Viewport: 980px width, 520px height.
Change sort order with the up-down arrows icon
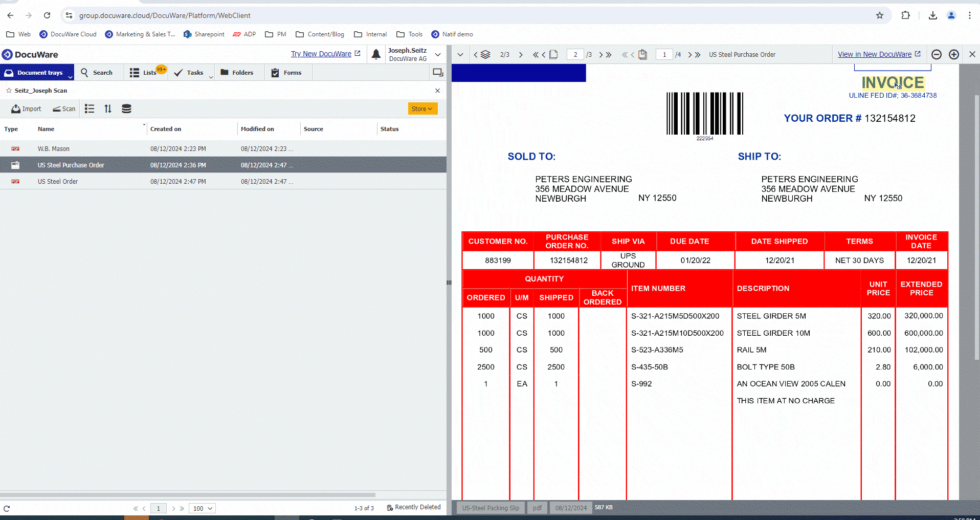[x=107, y=109]
